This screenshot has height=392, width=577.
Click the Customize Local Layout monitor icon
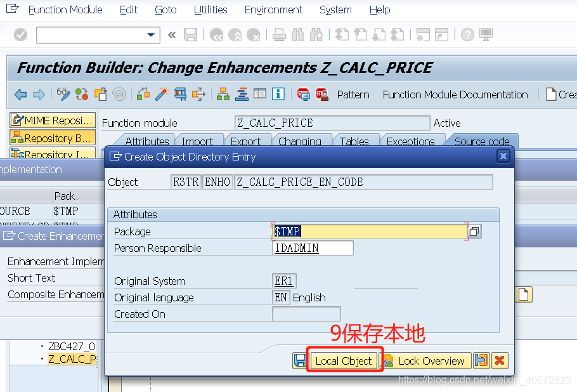pyautogui.click(x=486, y=35)
